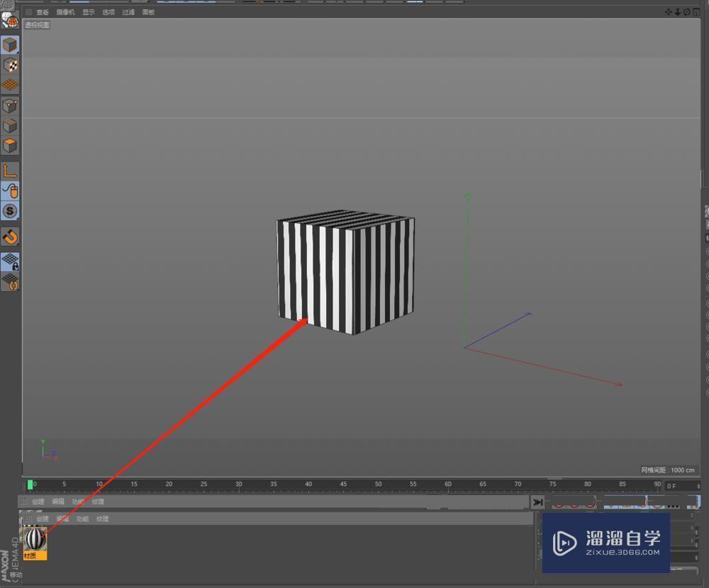Click the striped cube in the viewport

(345, 272)
